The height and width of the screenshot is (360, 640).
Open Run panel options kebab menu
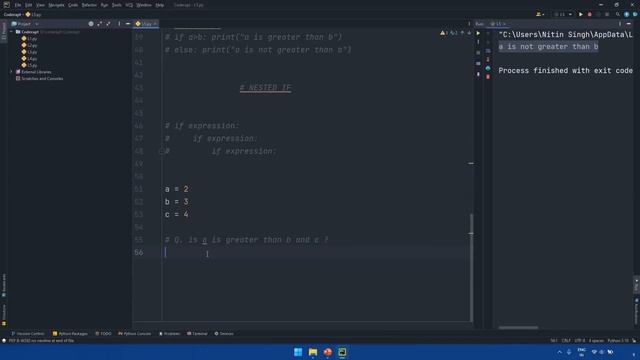click(x=620, y=24)
